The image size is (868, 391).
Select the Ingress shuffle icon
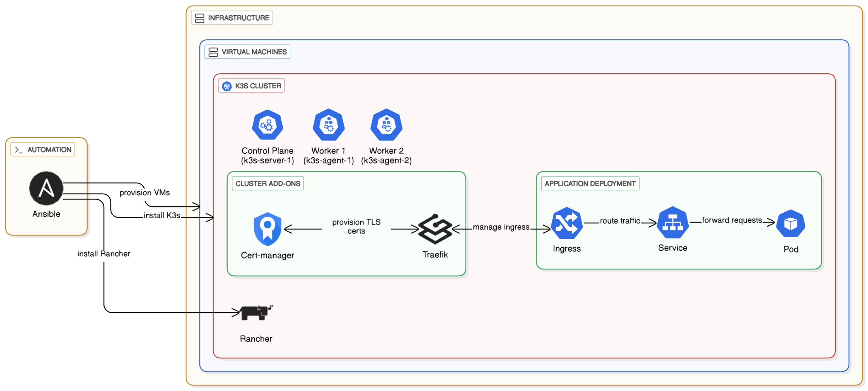567,223
